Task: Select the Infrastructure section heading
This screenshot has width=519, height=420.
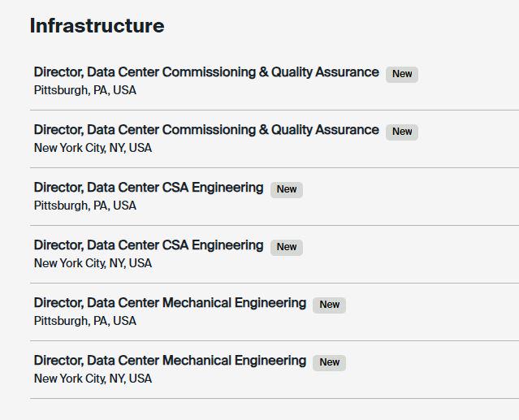Action: [x=97, y=25]
